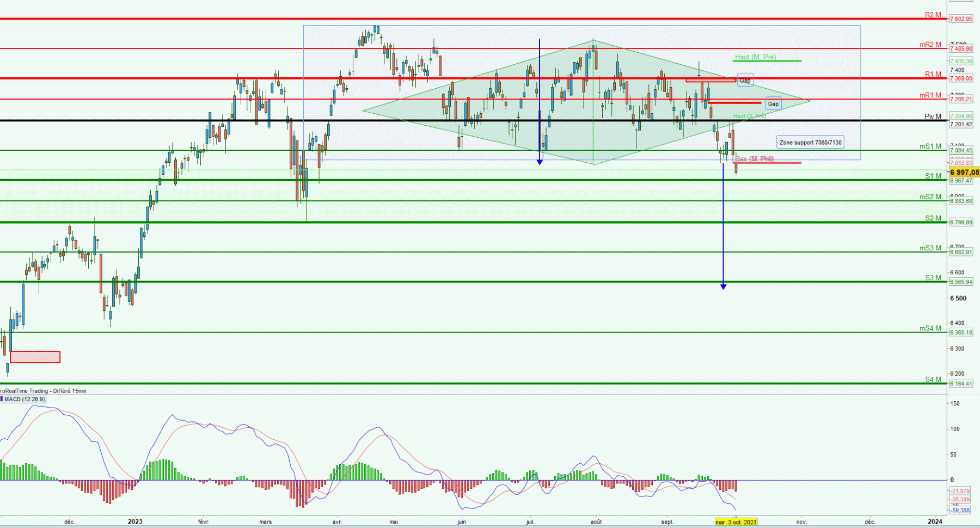Viewport: 980px width, 528px height.
Task: Click the S2 M support label
Action: point(933,218)
